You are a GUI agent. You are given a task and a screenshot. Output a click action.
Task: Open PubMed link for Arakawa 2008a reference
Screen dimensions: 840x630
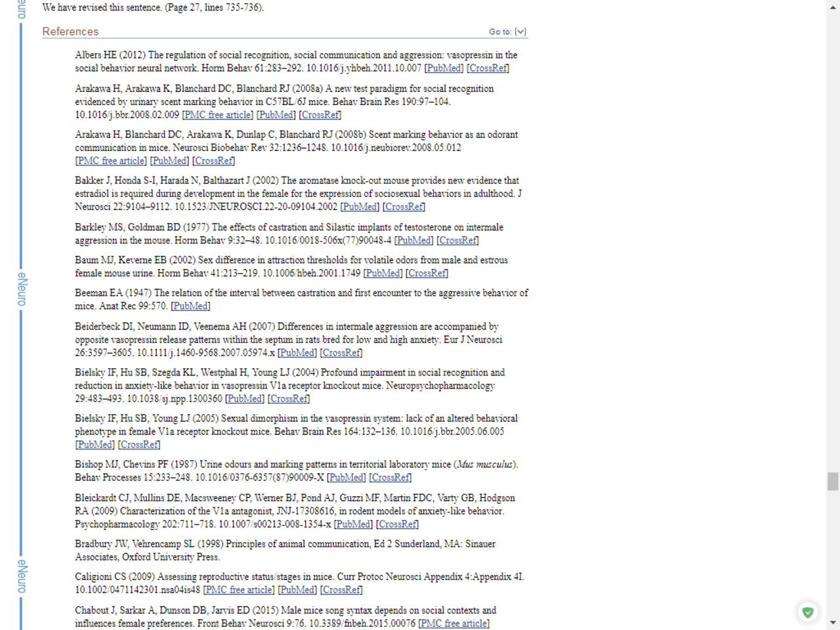tap(276, 115)
